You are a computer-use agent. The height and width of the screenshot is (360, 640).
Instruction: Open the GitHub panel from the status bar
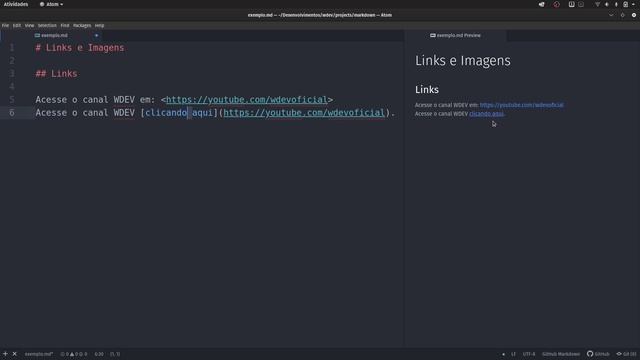point(598,354)
